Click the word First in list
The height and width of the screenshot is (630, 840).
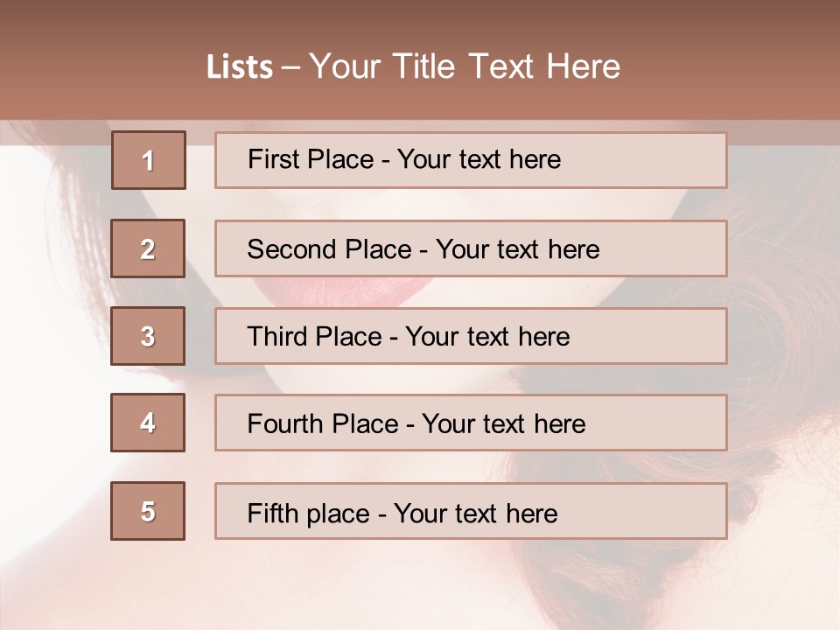coord(269,159)
